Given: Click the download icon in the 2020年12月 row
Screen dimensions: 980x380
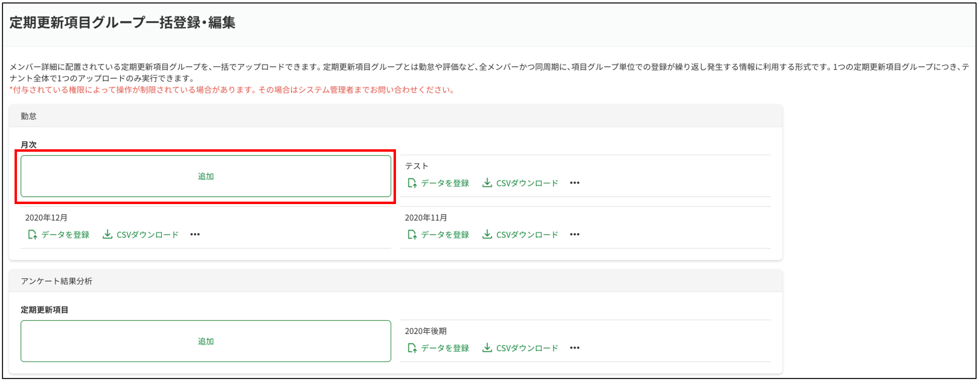Looking at the screenshot, I should (107, 235).
